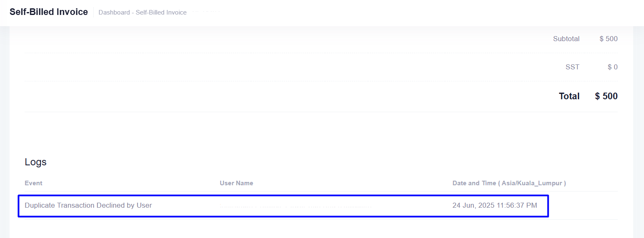Click the User Name column header
The width and height of the screenshot is (644, 238).
tap(236, 183)
